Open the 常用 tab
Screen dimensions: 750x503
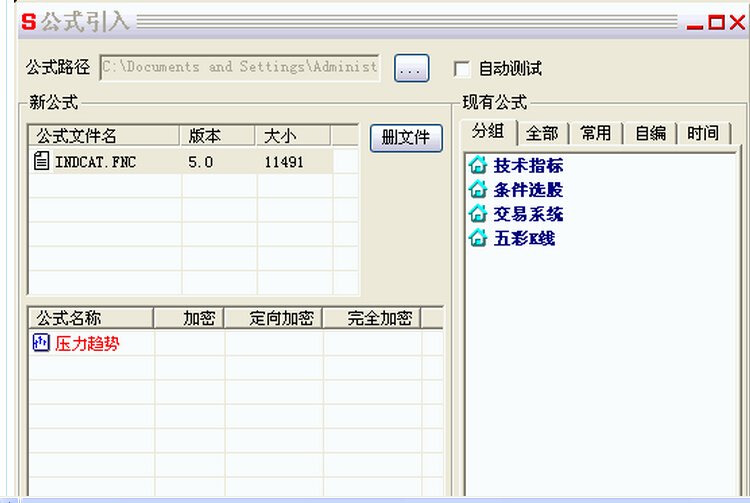(596, 133)
